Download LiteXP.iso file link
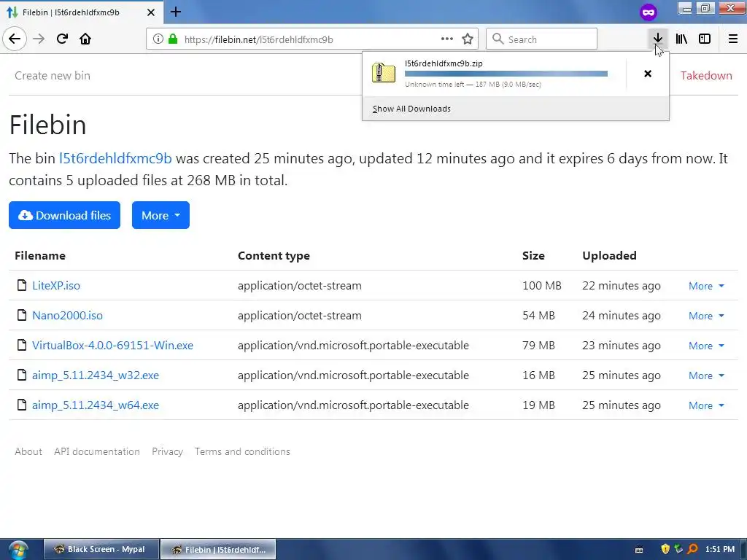This screenshot has width=747, height=560. [x=56, y=285]
